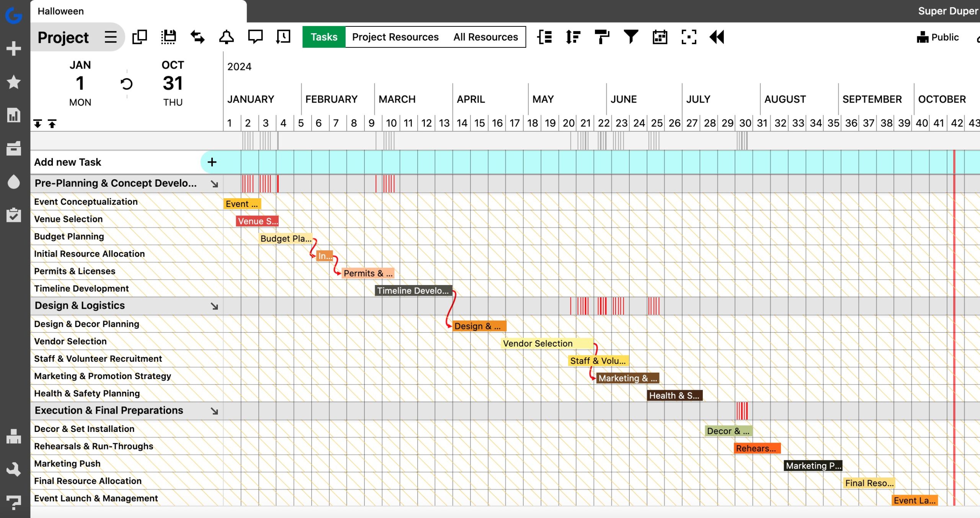
Task: Select Budget Planning task name
Action: (x=69, y=236)
